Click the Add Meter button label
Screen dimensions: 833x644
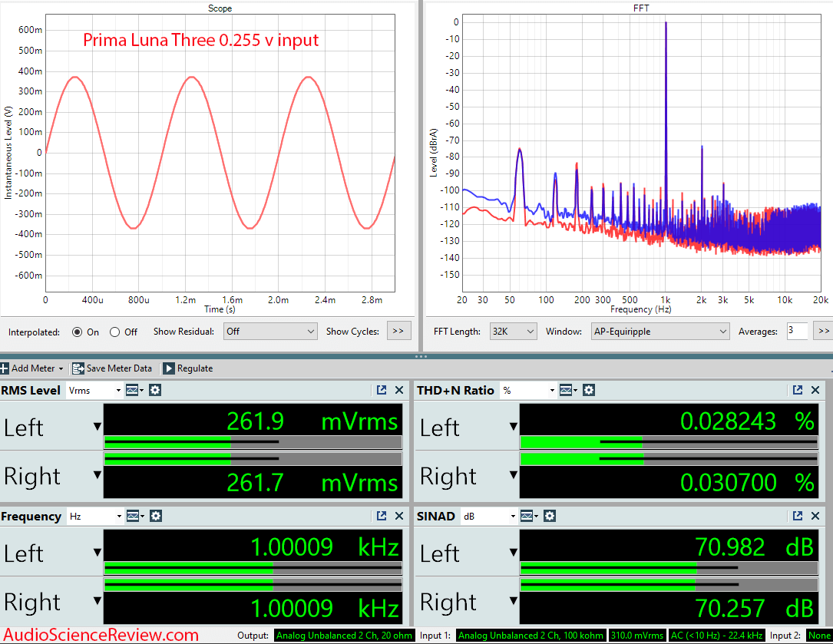[x=33, y=368]
